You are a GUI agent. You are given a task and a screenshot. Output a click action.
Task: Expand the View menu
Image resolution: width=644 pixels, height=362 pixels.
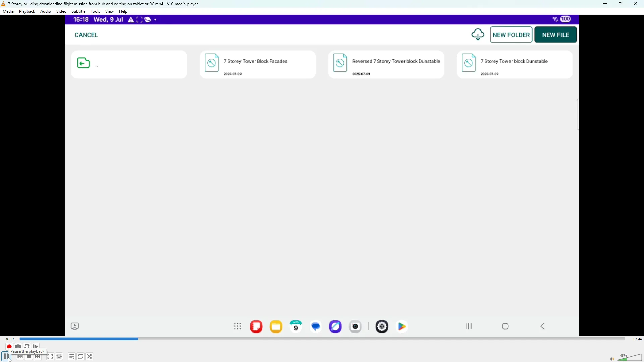tap(110, 11)
